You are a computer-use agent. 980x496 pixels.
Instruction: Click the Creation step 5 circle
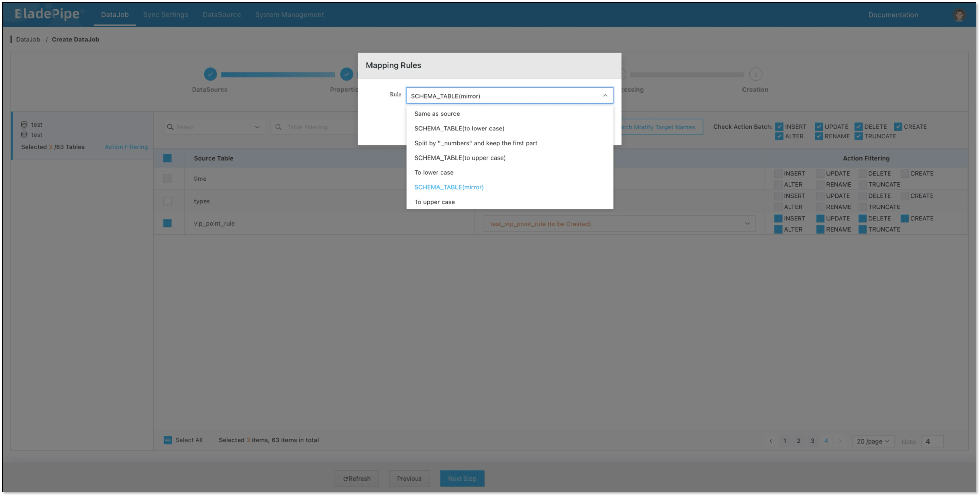click(x=755, y=75)
